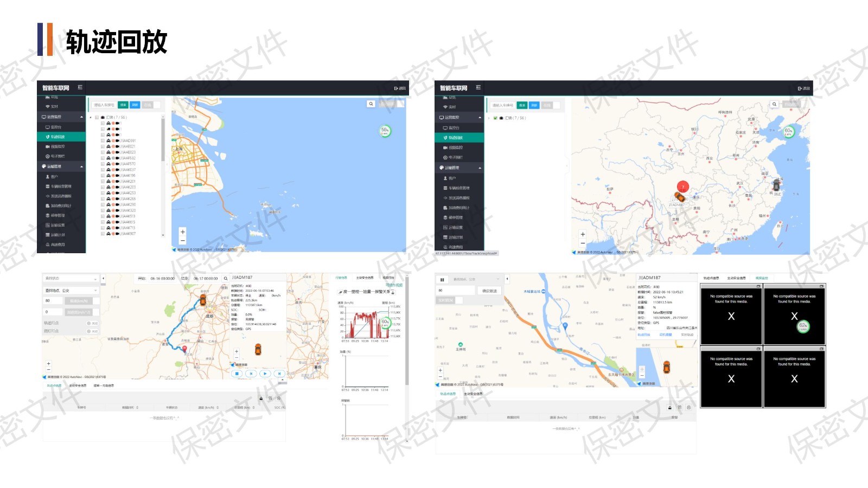Click the red destination pin on the Chengdu route

click(x=184, y=349)
